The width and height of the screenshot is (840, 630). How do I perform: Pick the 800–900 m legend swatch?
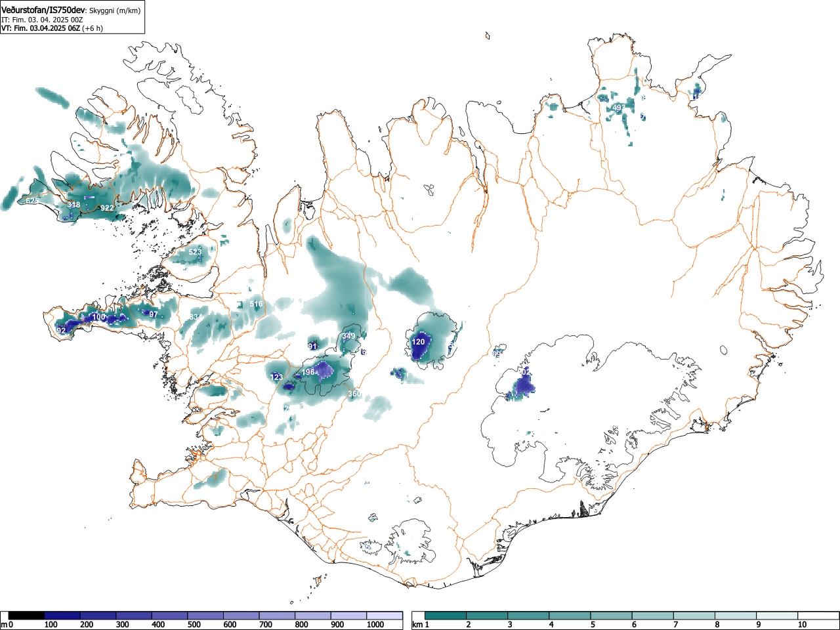click(313, 616)
